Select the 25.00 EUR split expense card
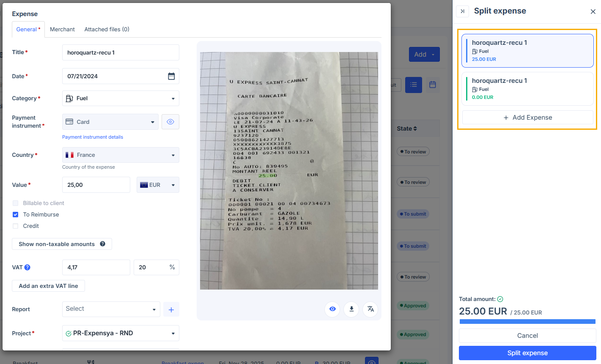Image resolution: width=601 pixels, height=364 pixels. pos(527,51)
